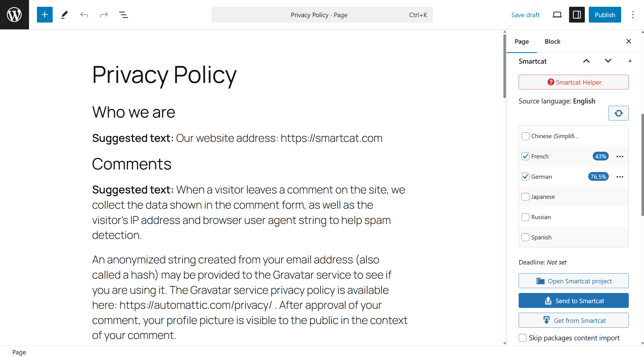
Task: Click the German 76.5% progress badge
Action: (x=598, y=177)
